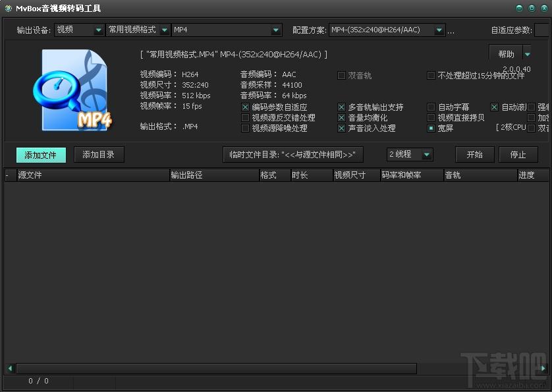Viewport: 552px width, 392px height.
Task: Click the horizontal scrollbar right arrow
Action: point(543,368)
